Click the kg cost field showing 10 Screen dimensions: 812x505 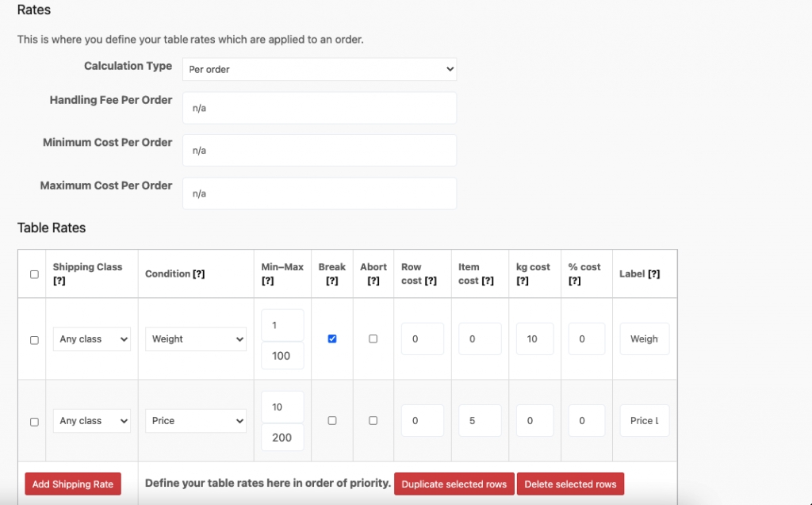tap(538, 339)
